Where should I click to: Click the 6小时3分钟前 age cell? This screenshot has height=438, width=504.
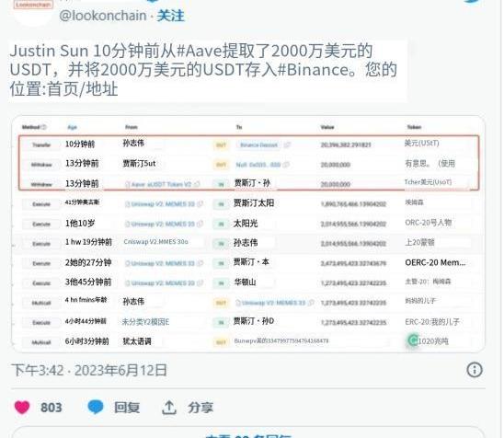[87, 341]
